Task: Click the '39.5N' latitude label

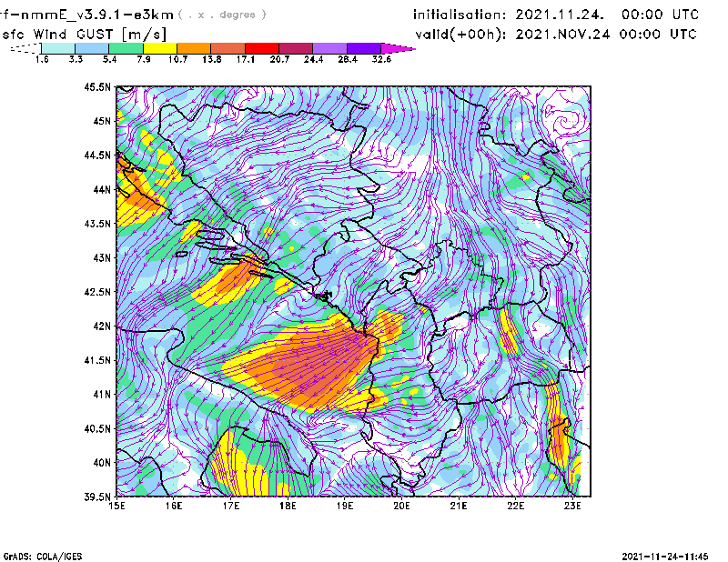Action: (x=97, y=497)
